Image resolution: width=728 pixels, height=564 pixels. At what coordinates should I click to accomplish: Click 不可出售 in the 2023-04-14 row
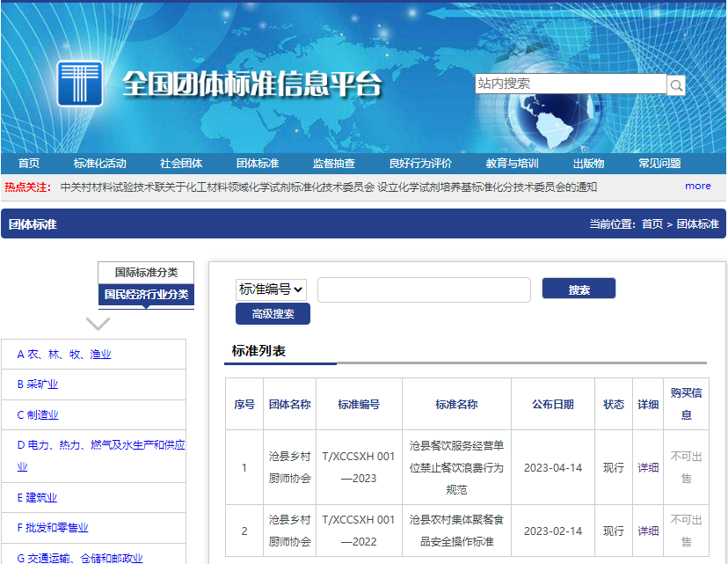click(686, 467)
